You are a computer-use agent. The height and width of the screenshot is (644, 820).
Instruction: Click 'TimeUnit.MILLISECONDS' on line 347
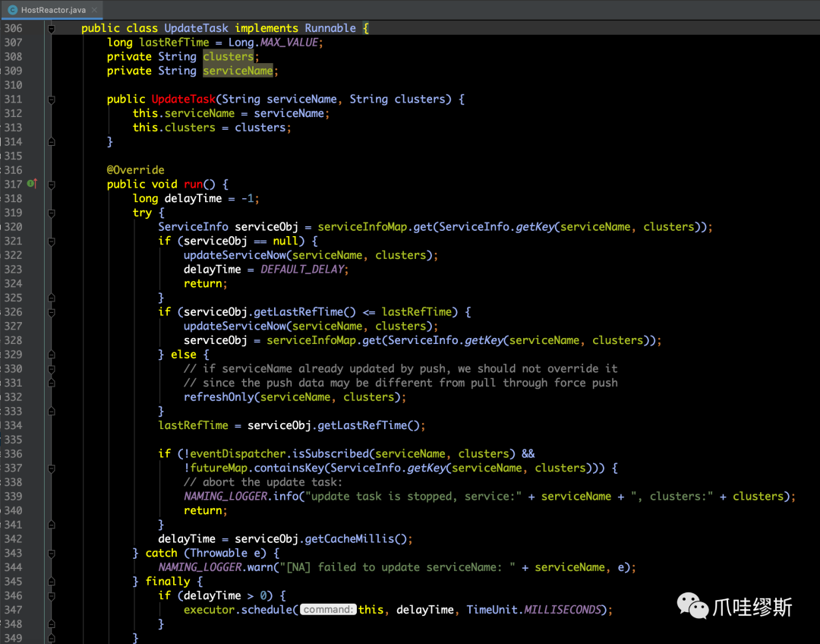click(534, 610)
